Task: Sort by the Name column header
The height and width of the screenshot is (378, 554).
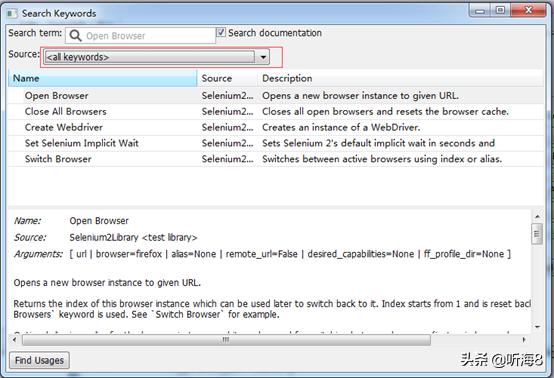Action: click(x=102, y=78)
